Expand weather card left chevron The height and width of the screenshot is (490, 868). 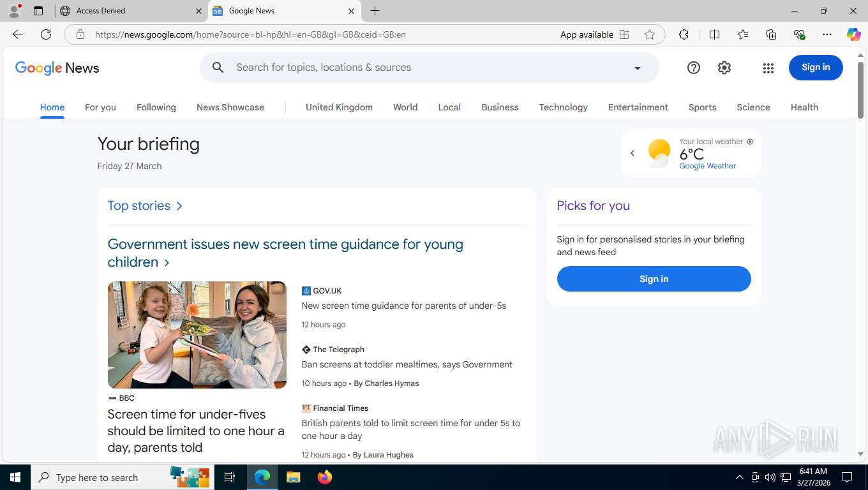(632, 153)
